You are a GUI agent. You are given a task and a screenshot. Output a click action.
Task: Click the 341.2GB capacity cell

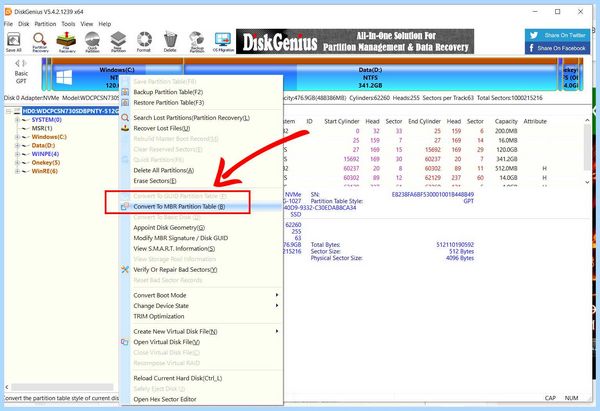(508, 159)
